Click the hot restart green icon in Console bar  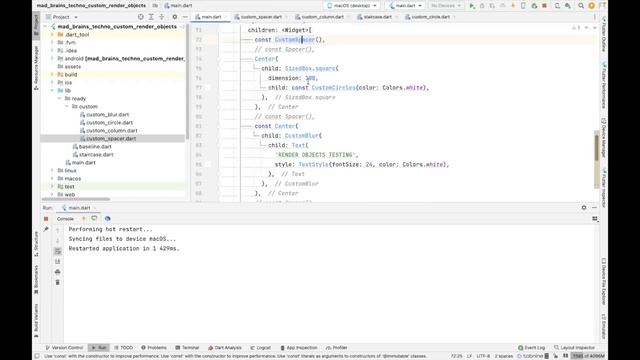tap(94, 219)
